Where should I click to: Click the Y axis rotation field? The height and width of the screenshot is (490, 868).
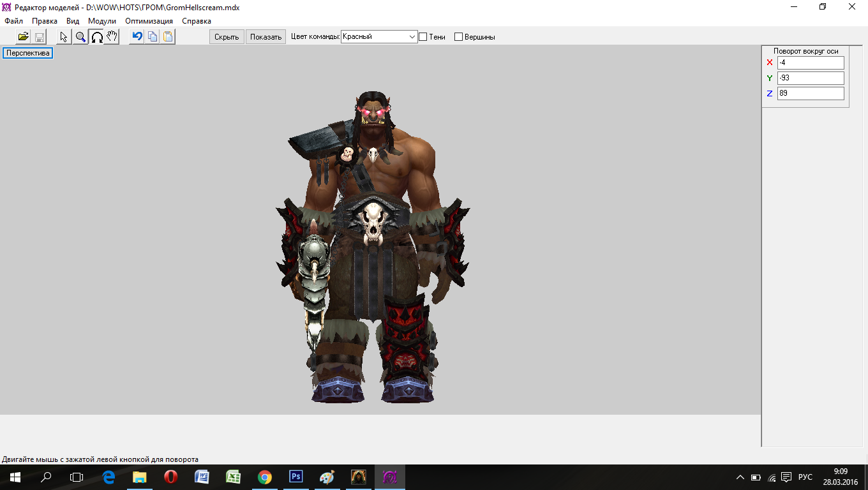coord(810,78)
